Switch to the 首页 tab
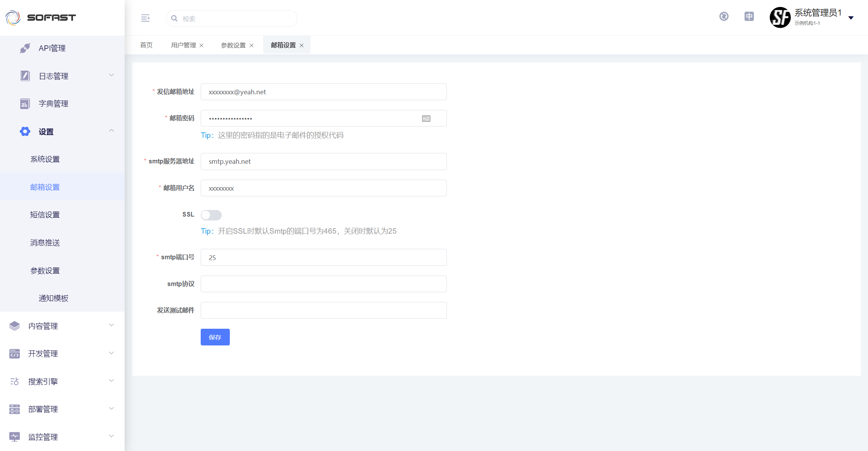Viewport: 868px width, 451px height. 146,45
